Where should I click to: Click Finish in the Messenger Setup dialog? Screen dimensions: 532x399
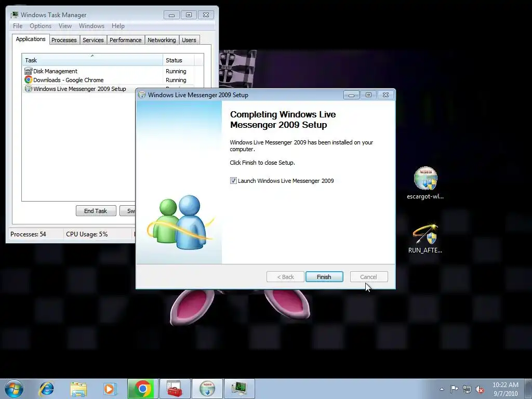coord(324,277)
